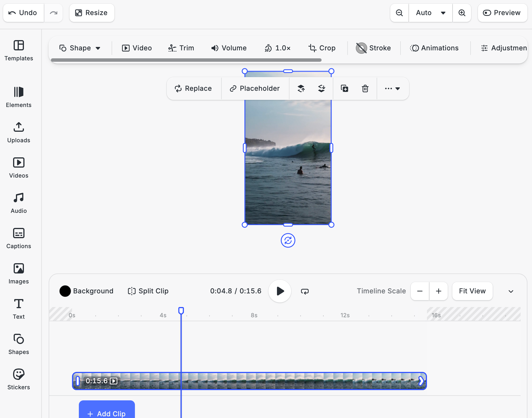The image size is (532, 418).
Task: Open the Trim tool
Action: [181, 48]
